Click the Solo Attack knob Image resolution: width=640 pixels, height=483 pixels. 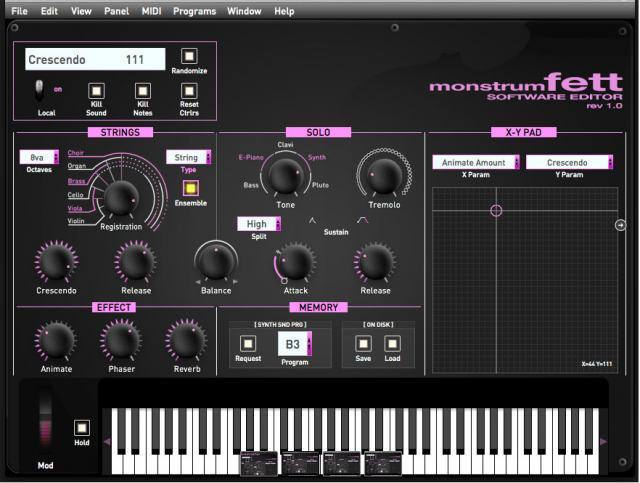click(x=296, y=262)
